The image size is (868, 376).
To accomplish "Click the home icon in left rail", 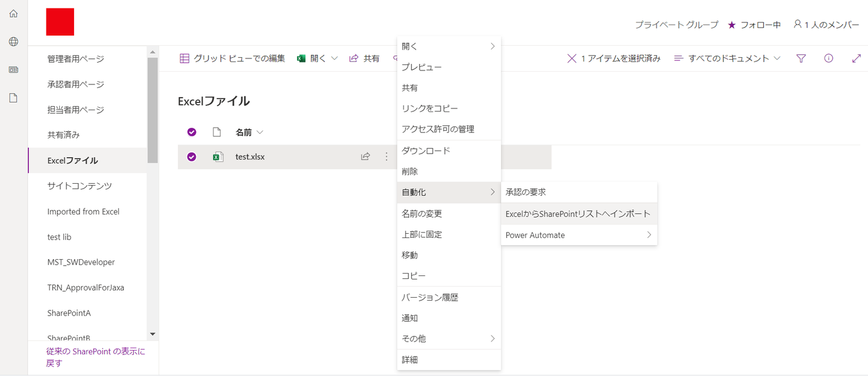I will tap(13, 13).
